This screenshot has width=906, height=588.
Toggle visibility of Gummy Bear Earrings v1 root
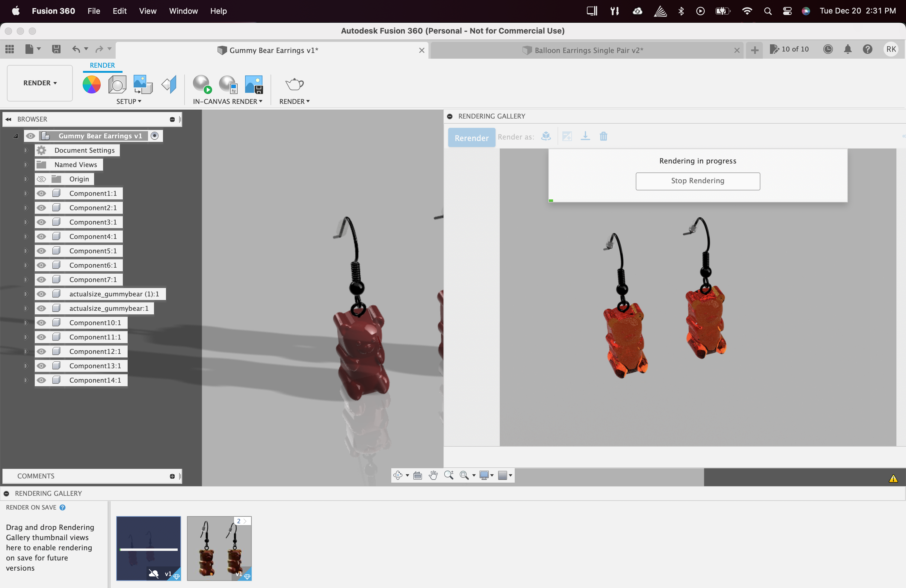coord(31,136)
